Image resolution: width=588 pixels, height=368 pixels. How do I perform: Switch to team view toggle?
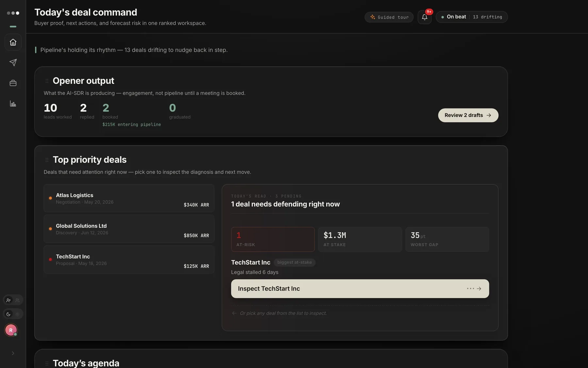point(18,300)
